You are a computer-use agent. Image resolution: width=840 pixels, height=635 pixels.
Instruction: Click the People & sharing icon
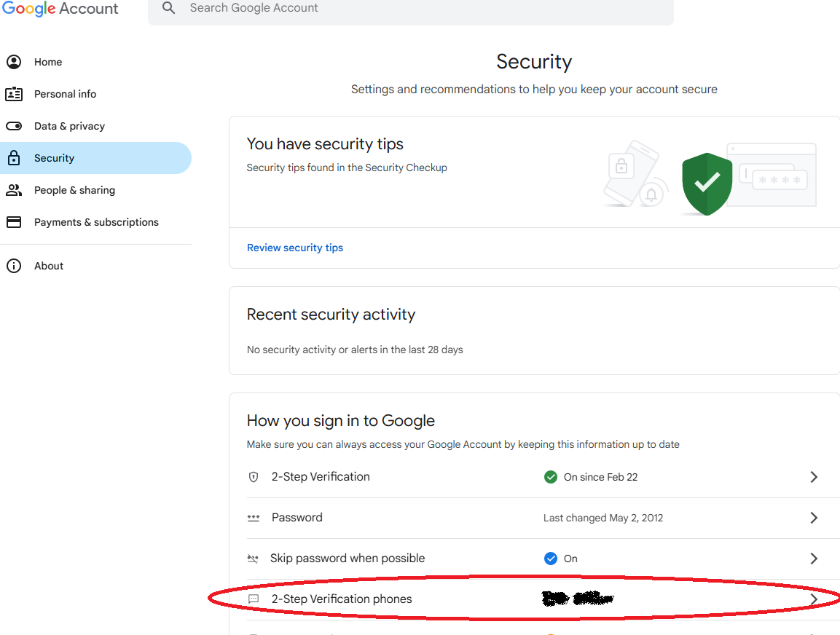point(14,190)
